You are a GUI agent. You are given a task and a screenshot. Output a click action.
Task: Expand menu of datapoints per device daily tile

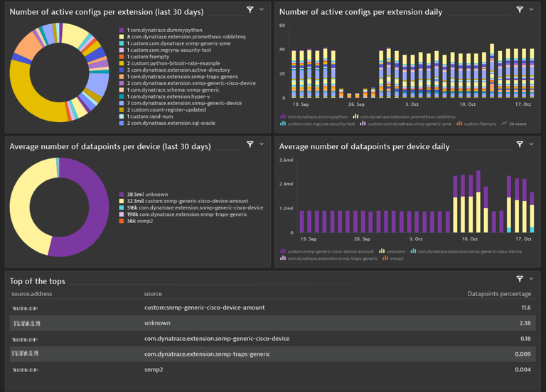531,144
